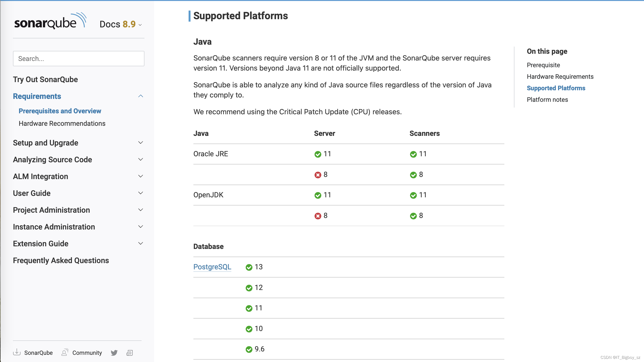Open Project Administration section
The image size is (644, 362).
(52, 210)
